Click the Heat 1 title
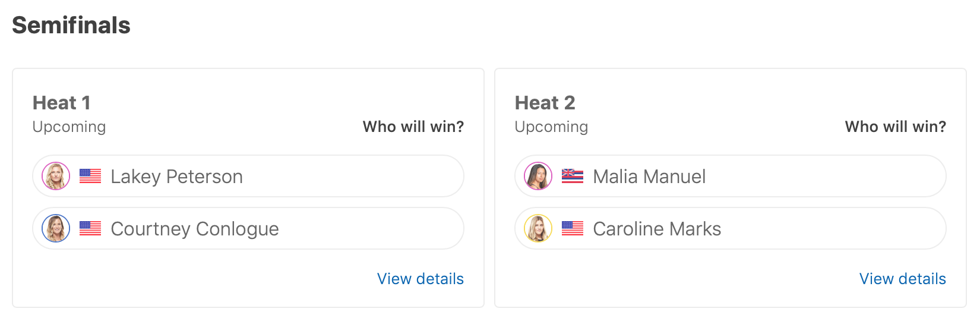 (x=62, y=103)
